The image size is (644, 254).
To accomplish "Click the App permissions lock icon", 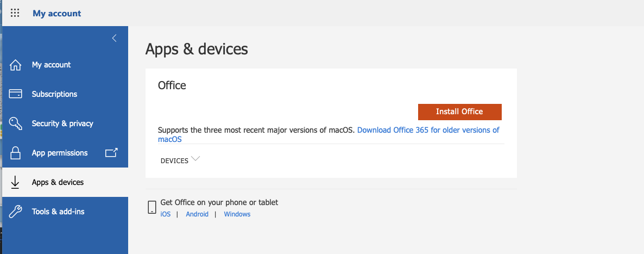I will tap(16, 153).
